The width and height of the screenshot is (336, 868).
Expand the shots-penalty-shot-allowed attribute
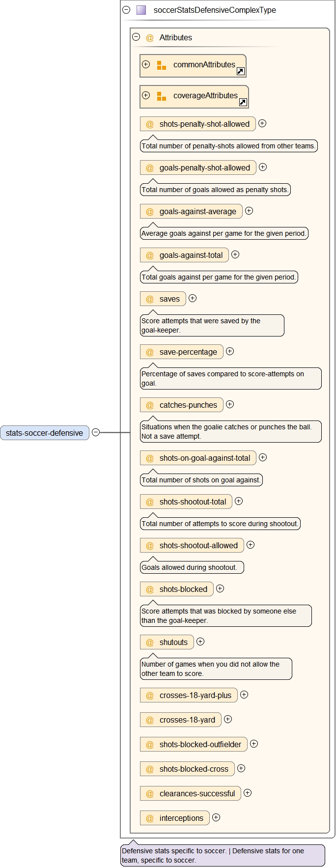(262, 123)
